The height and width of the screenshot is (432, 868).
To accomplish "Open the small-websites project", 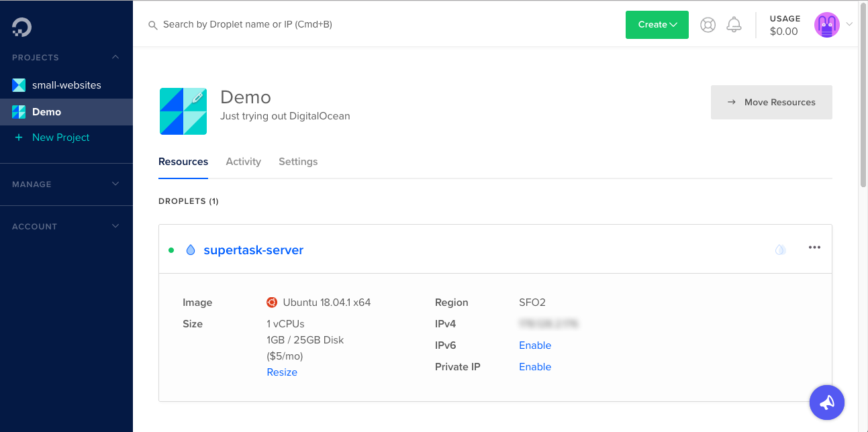I will click(x=66, y=85).
